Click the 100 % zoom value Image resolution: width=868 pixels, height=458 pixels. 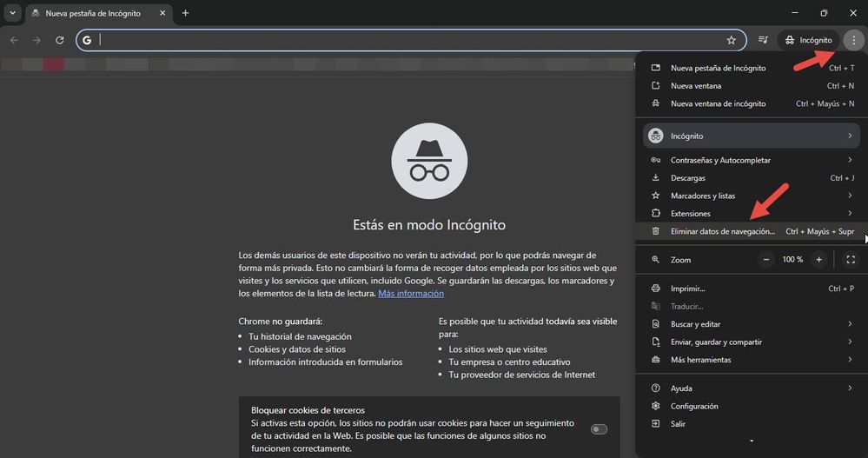[x=792, y=259]
